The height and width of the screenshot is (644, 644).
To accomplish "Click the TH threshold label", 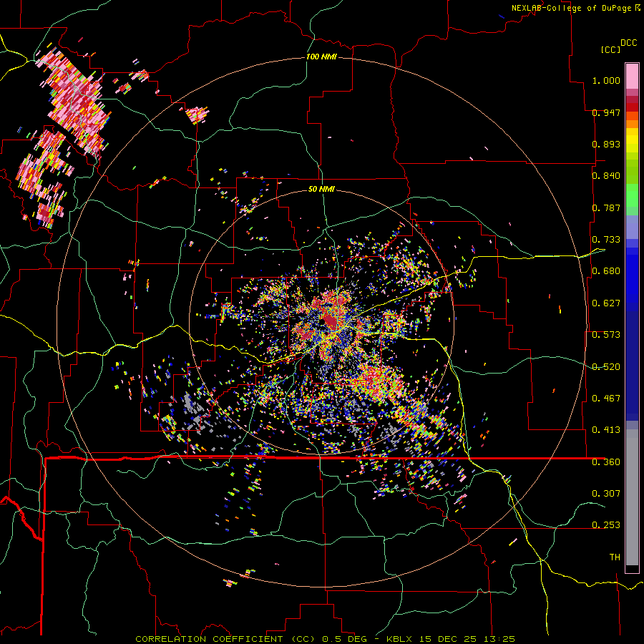I will [x=615, y=557].
